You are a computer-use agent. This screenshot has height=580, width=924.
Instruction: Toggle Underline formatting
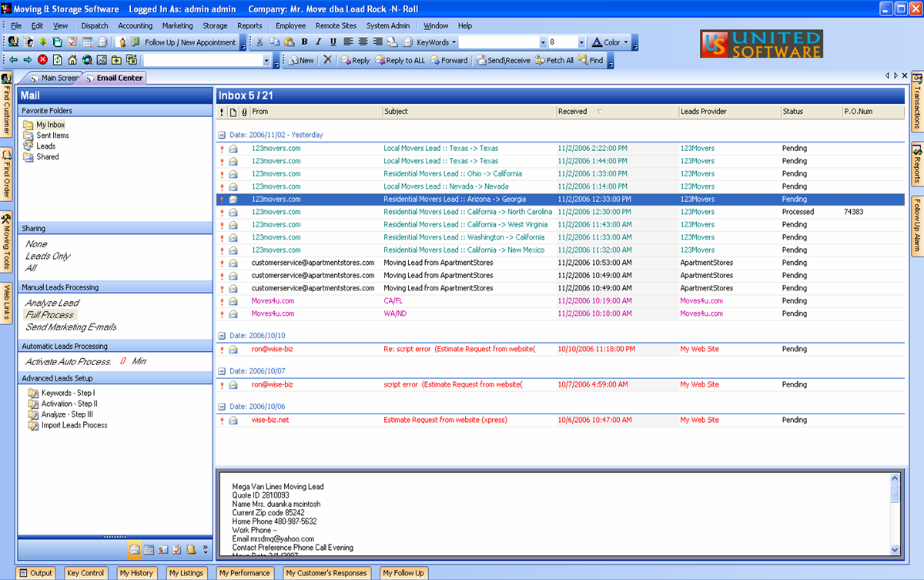point(333,42)
